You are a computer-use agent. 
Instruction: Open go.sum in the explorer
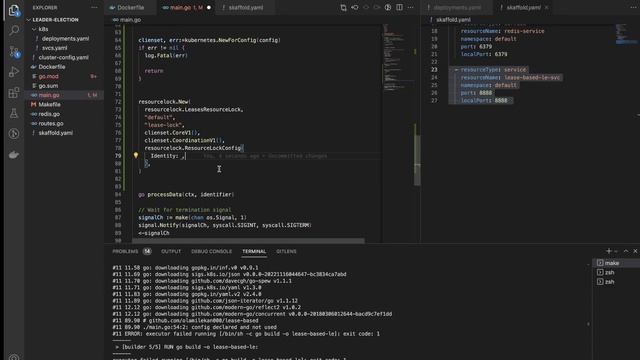(48, 86)
